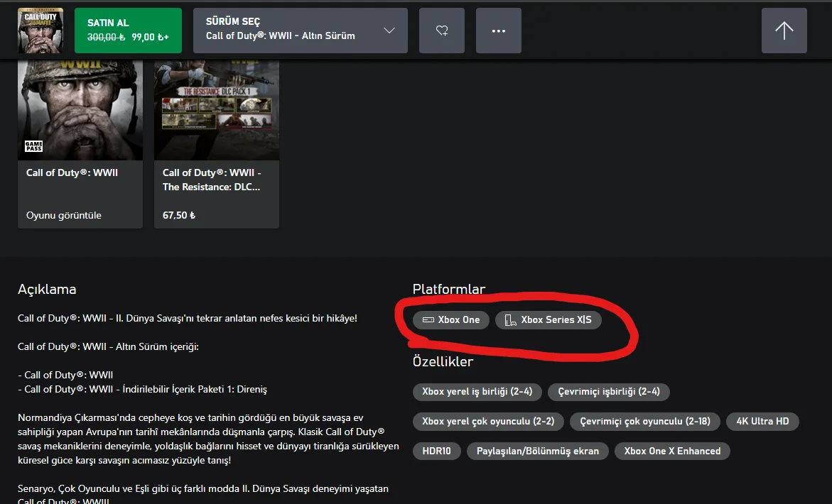Click the game cover thumbnail in header
Image resolution: width=832 pixels, height=504 pixels.
pos(40,31)
